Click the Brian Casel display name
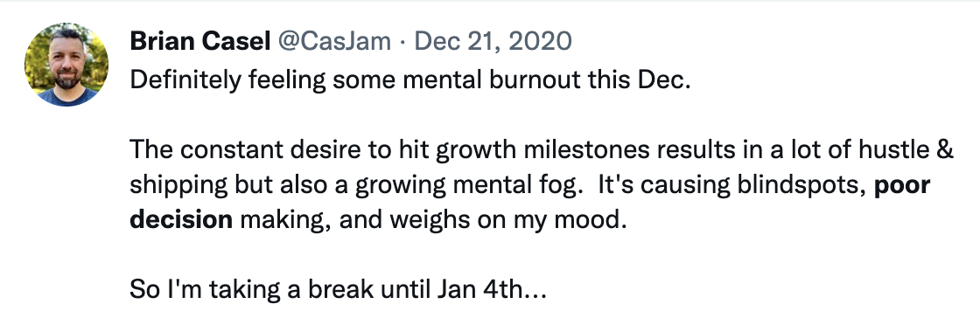 tap(200, 41)
